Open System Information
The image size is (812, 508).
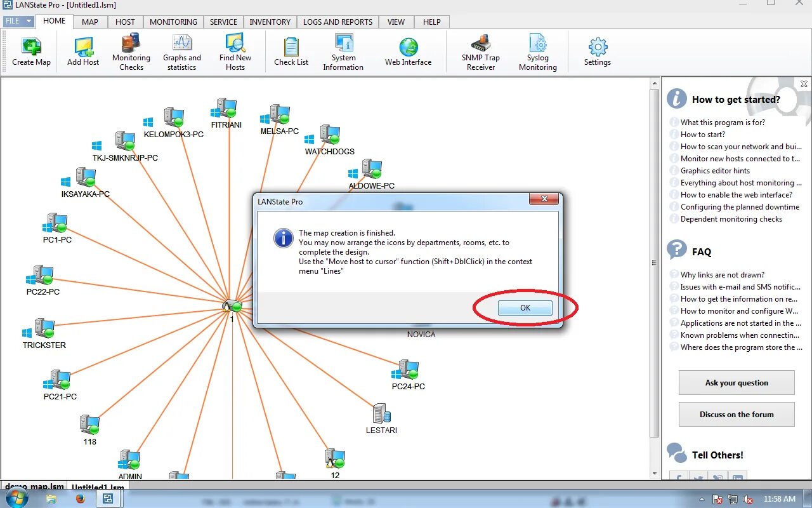click(343, 52)
